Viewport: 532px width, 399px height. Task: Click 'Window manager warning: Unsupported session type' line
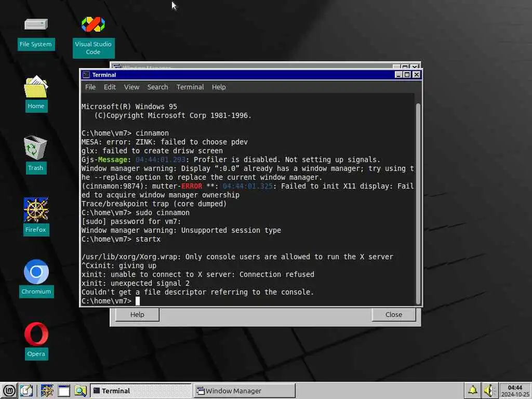pyautogui.click(x=181, y=230)
